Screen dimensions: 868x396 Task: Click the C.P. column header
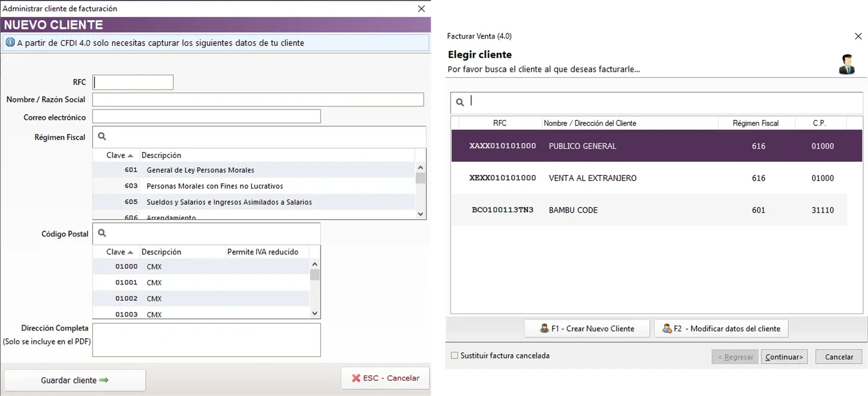(x=821, y=123)
